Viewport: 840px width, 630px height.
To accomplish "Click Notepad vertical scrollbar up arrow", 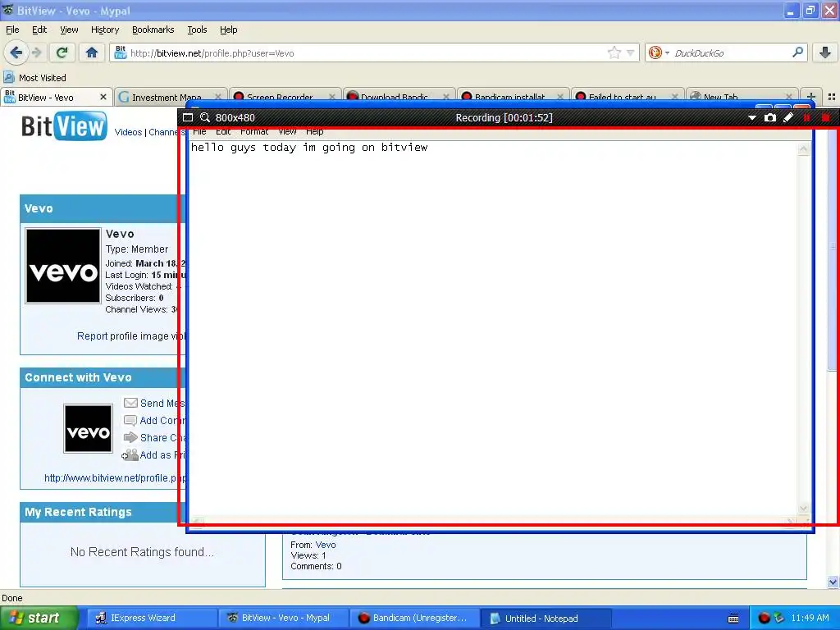I will pos(803,149).
